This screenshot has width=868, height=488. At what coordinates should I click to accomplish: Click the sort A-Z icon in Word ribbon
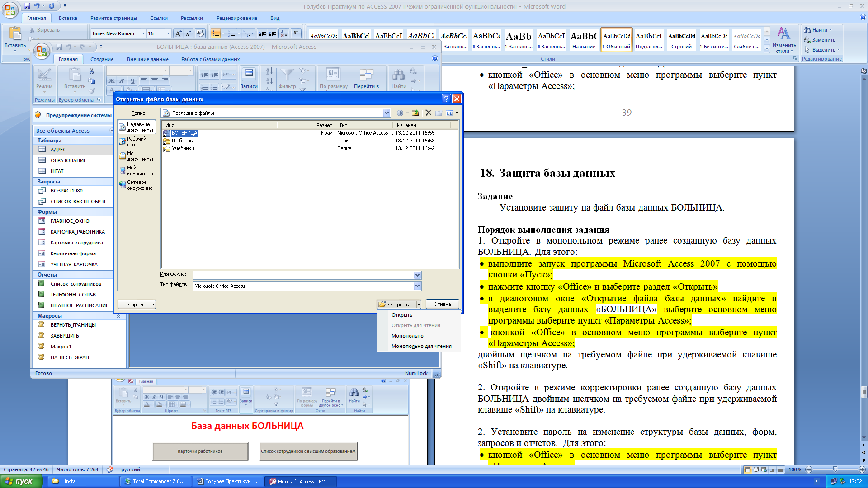284,33
